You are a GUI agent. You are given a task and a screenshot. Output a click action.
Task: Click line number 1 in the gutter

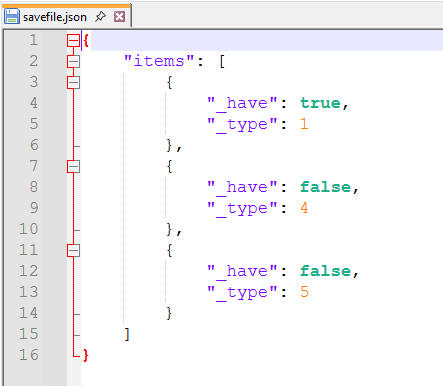(33, 40)
